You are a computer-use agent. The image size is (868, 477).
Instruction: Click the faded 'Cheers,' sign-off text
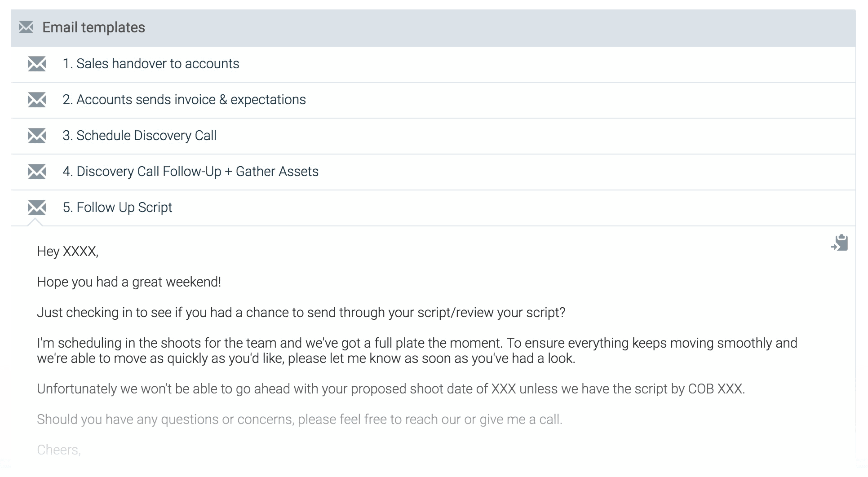coord(59,450)
